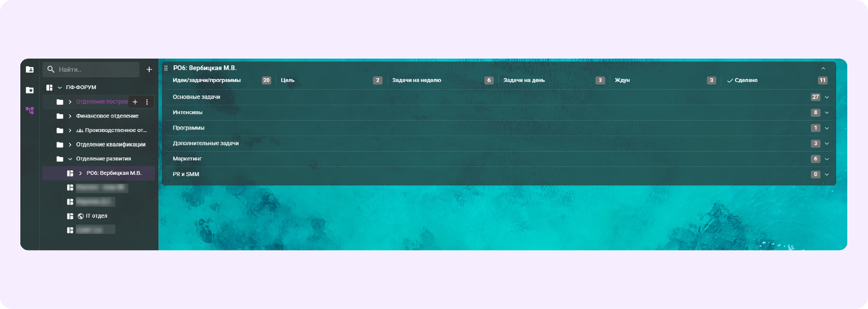Collapse the Отделение развития folder
This screenshot has height=309, width=868.
[x=70, y=159]
